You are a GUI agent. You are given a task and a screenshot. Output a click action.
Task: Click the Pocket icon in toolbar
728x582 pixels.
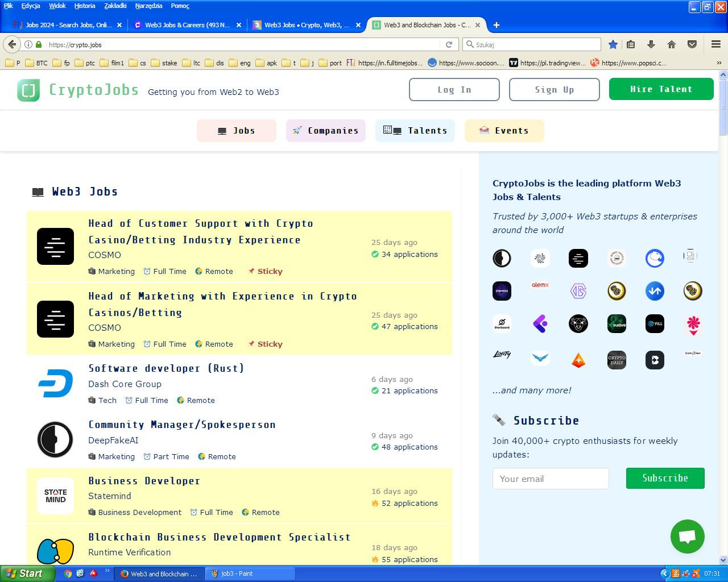[692, 44]
